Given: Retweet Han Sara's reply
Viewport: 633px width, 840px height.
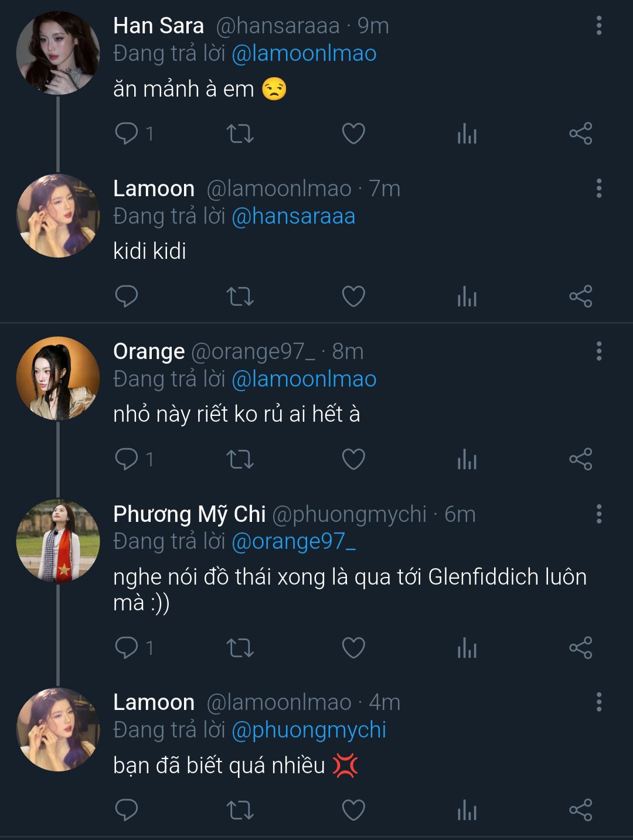Looking at the screenshot, I should point(240,134).
